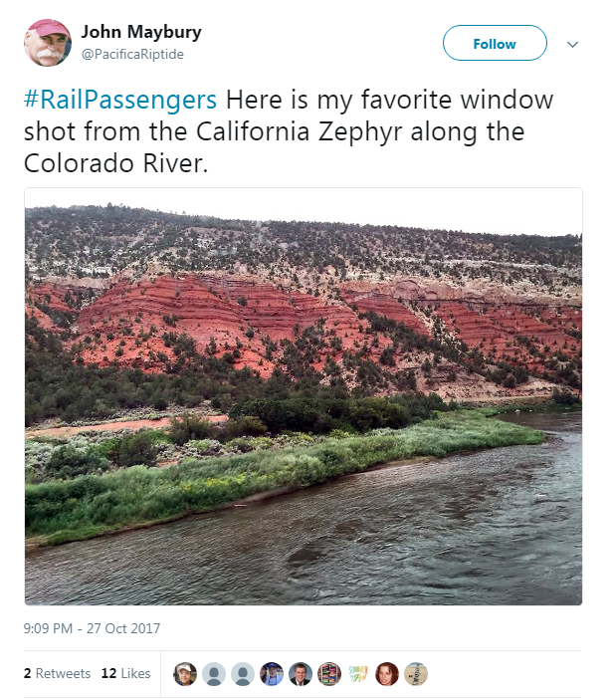
Task: Open the liker avatar with a blue cap
Action: point(272,674)
